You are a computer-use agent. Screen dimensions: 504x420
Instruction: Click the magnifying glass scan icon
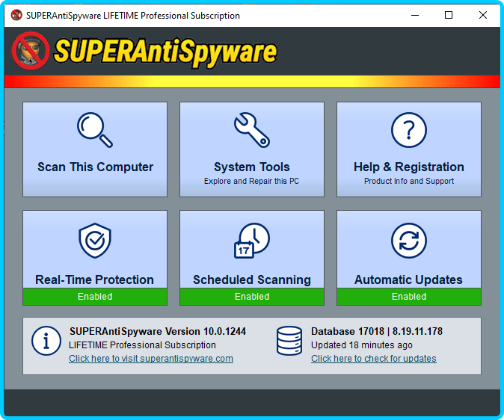click(95, 130)
